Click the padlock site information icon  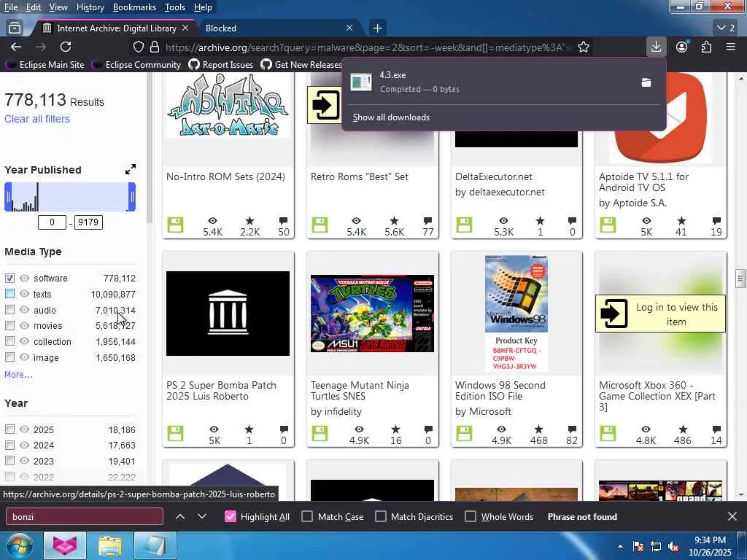[x=155, y=47]
